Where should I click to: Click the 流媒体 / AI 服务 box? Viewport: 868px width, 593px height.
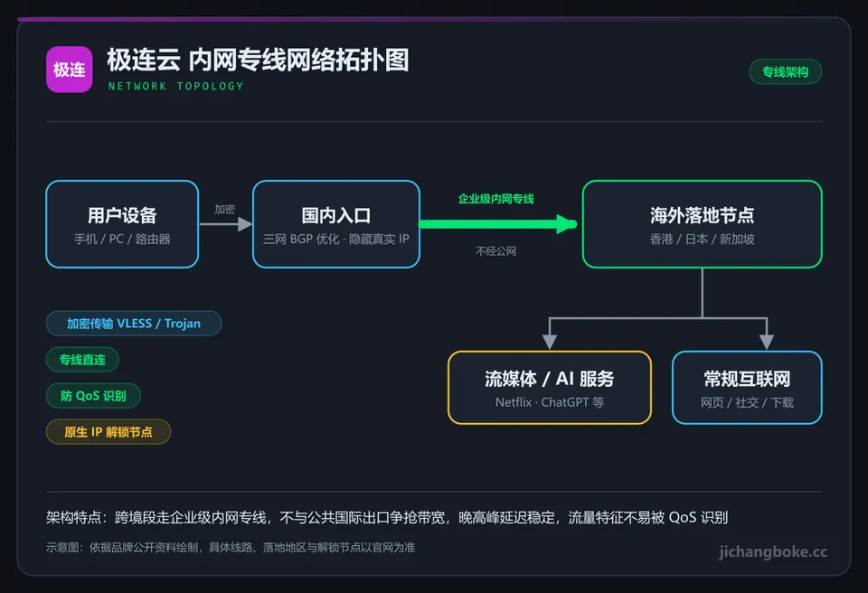pyautogui.click(x=549, y=388)
